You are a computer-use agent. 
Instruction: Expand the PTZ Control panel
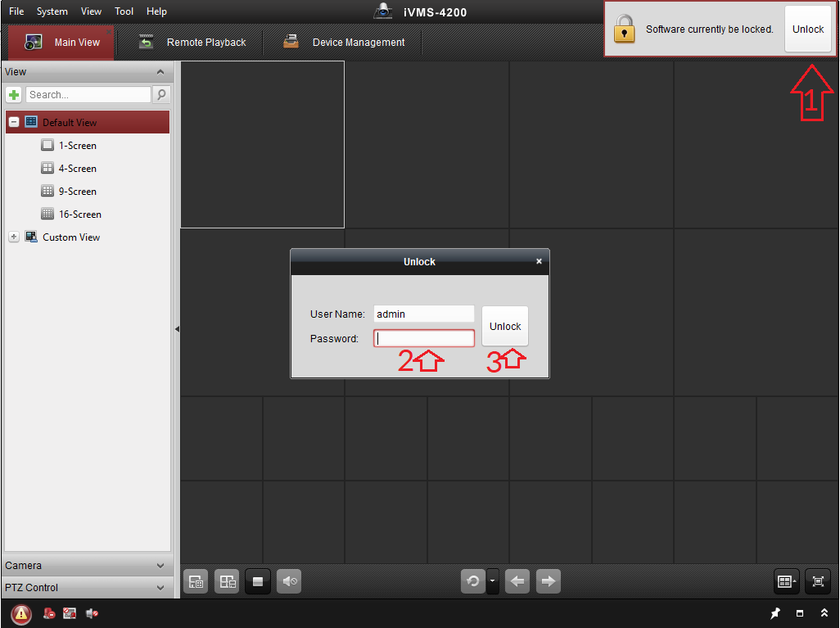pos(160,588)
